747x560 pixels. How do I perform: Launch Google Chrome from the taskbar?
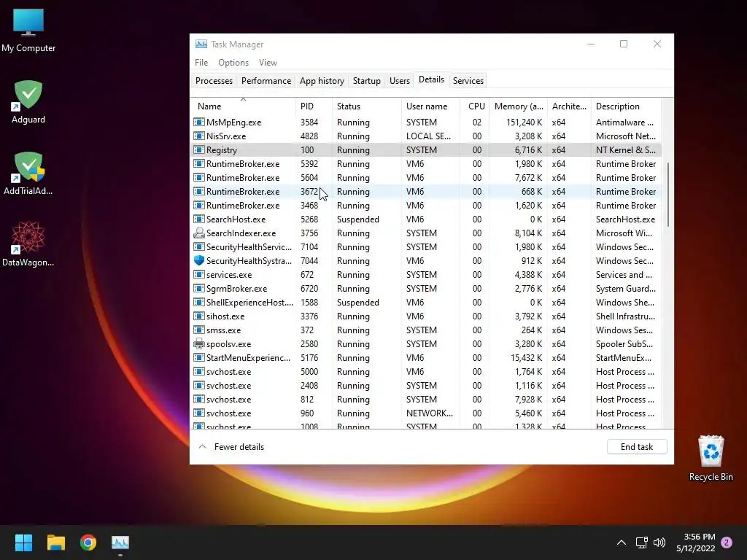pos(88,542)
